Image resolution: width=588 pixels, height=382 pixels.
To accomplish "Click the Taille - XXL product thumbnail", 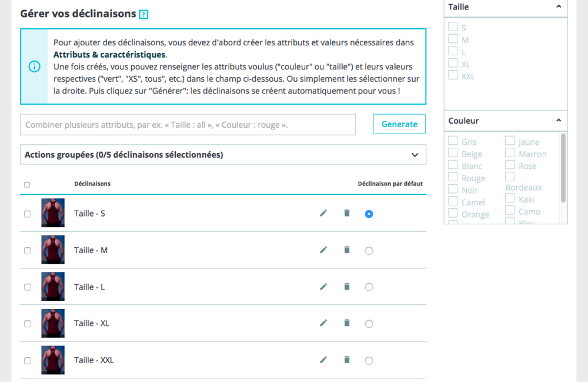I will 53,360.
